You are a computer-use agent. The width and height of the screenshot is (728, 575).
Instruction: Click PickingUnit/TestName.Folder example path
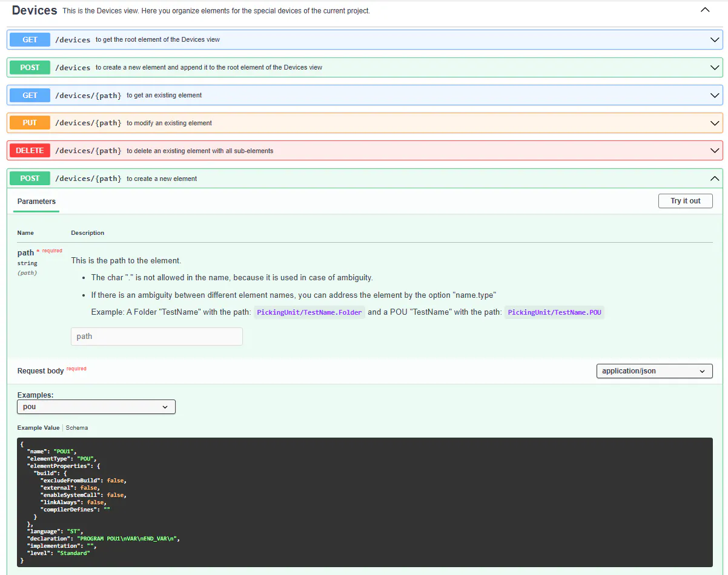click(x=309, y=313)
